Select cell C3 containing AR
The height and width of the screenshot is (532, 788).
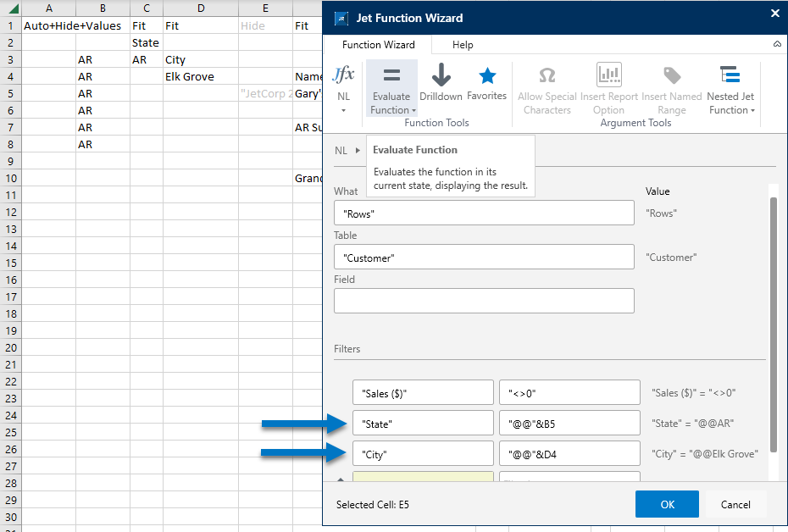tap(147, 60)
